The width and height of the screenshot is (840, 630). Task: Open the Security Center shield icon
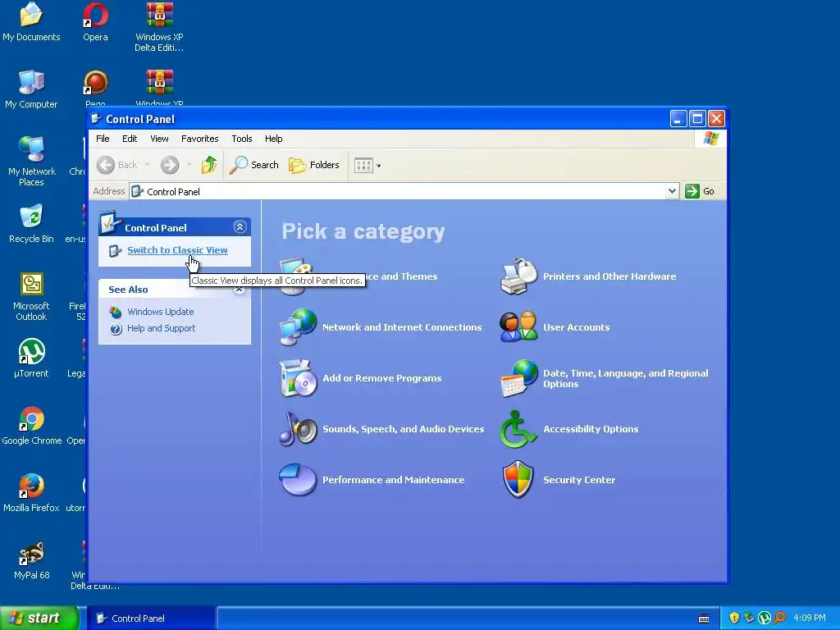(x=518, y=479)
